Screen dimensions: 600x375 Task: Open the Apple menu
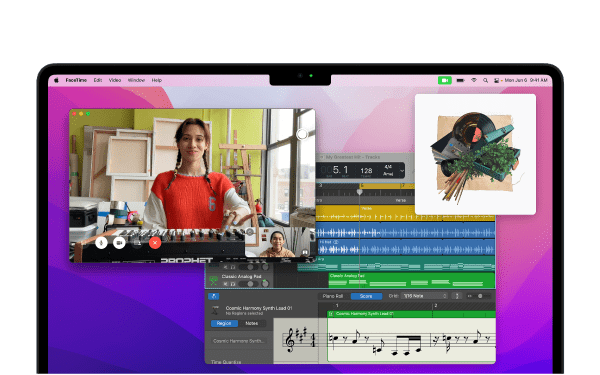click(x=56, y=80)
